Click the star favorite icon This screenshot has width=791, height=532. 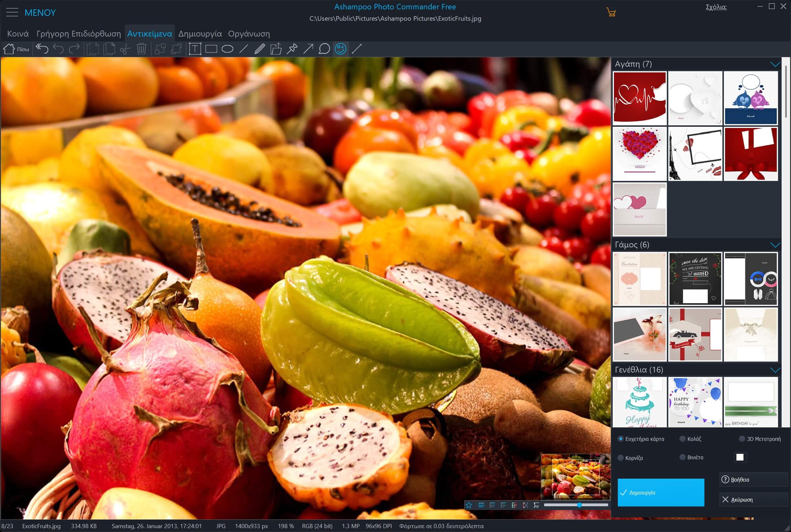coord(469,505)
